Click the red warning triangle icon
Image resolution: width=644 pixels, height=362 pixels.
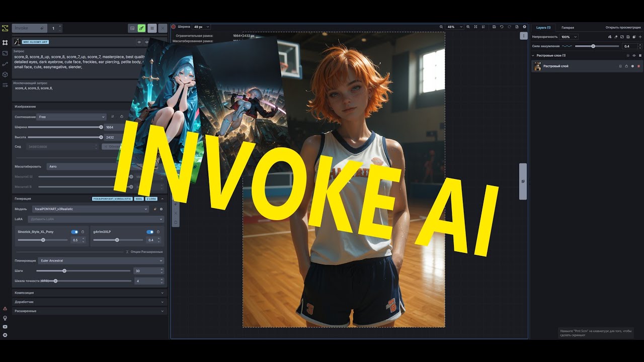[5, 308]
